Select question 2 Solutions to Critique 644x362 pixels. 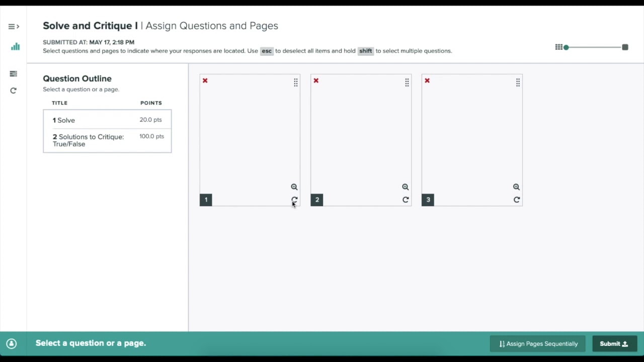pos(107,140)
